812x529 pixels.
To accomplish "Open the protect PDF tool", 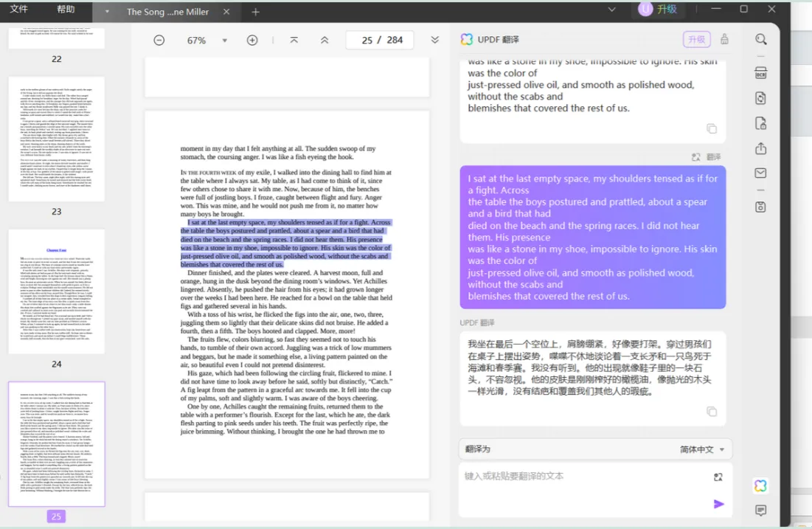I will click(760, 123).
